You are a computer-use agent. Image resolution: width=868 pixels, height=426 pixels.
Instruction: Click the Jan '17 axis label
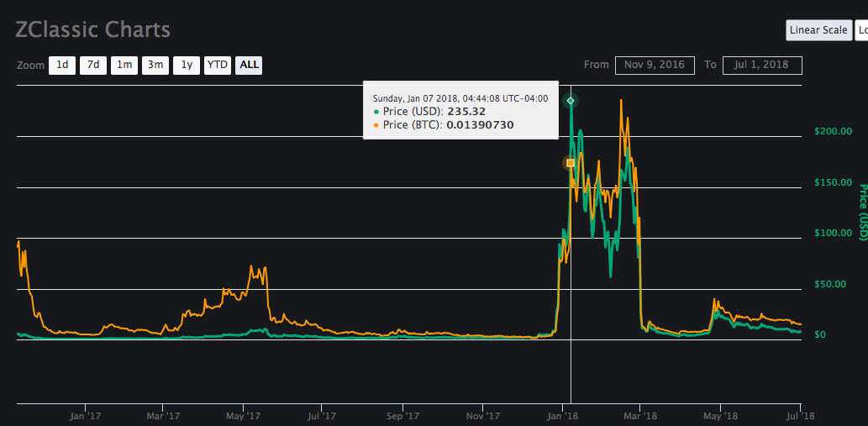[85, 415]
